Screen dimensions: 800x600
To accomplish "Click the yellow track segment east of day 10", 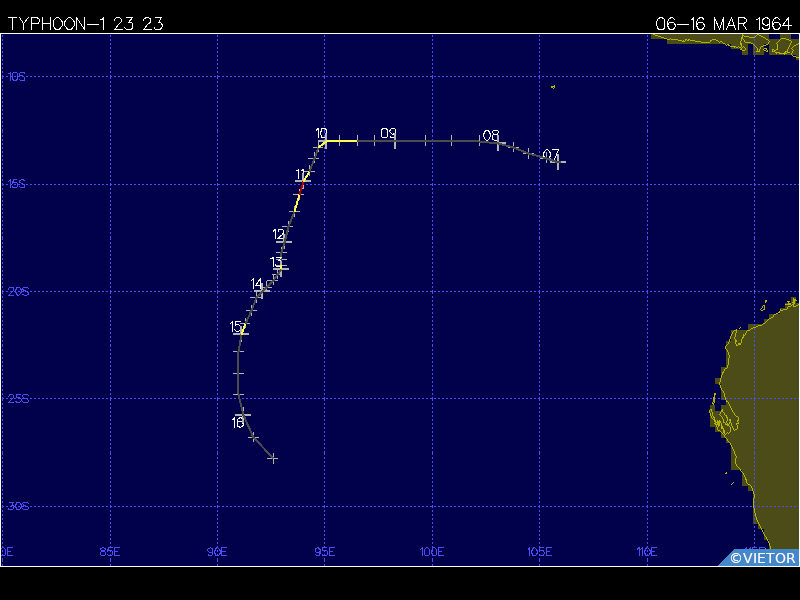I will coord(341,141).
